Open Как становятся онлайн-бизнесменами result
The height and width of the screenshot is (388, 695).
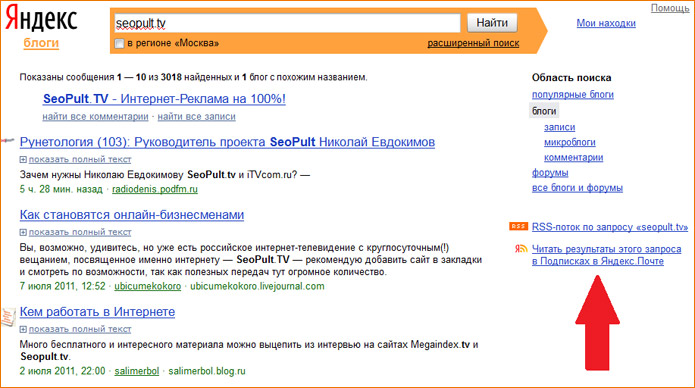coord(132,215)
